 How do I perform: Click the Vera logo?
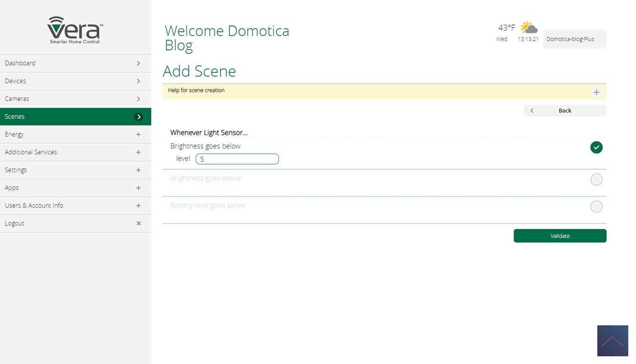75,30
